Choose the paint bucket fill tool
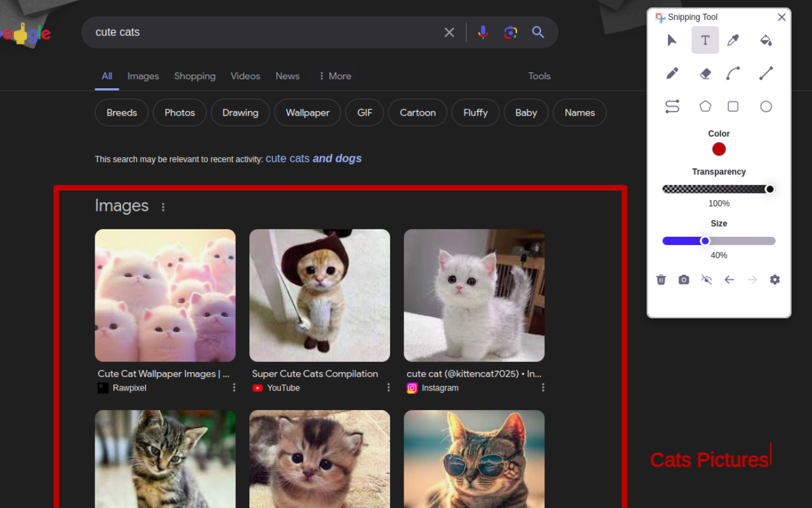812x508 pixels. (x=766, y=40)
